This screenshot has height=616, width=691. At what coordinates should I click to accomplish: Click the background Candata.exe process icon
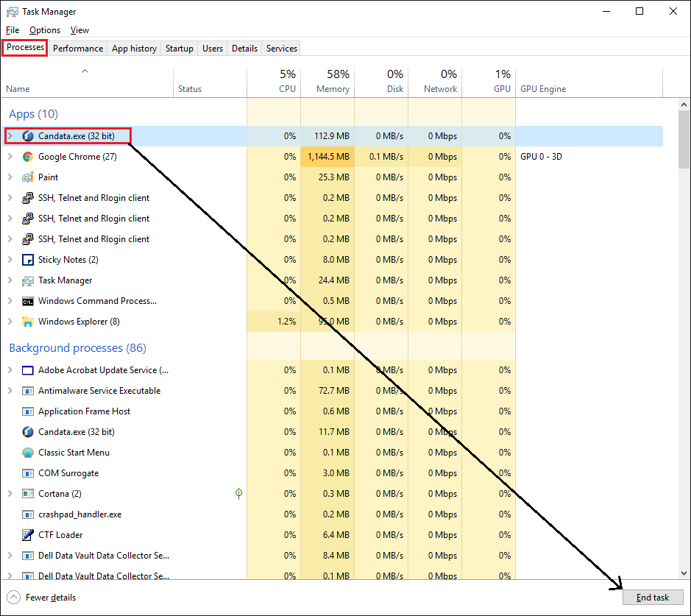28,432
